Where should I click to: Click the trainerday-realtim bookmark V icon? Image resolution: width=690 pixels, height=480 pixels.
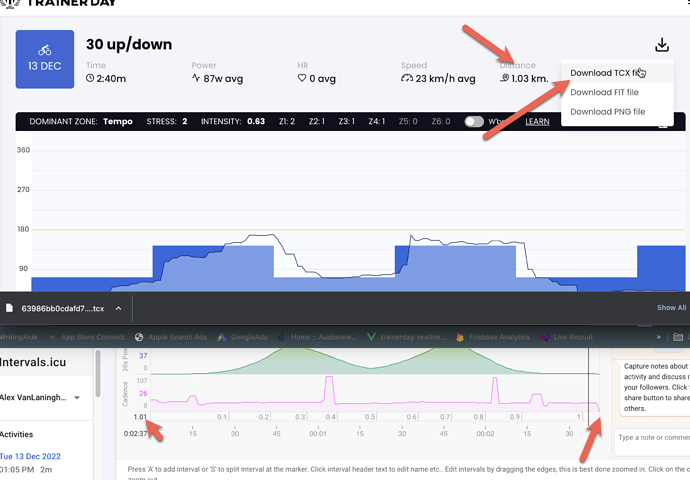pyautogui.click(x=371, y=337)
